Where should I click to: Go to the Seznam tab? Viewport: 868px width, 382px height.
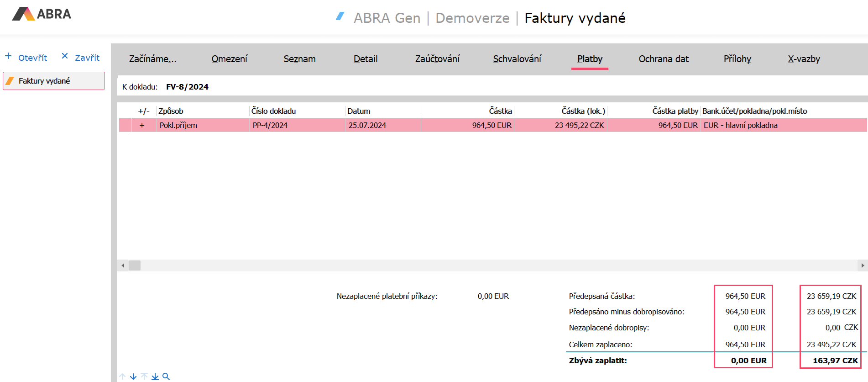299,59
